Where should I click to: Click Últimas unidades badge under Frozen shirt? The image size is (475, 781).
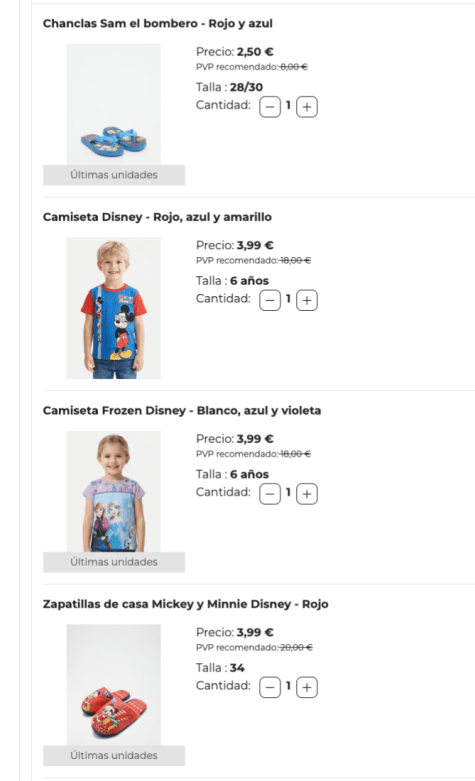click(114, 562)
